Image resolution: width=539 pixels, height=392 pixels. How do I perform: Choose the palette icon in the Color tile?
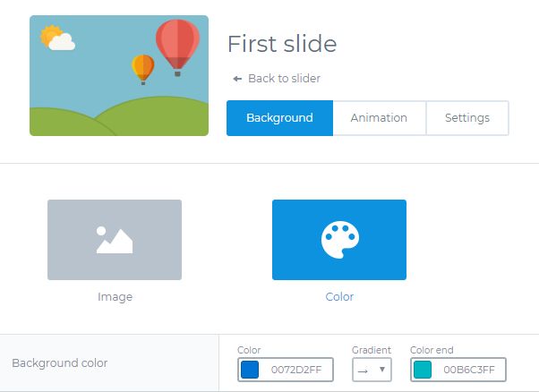pyautogui.click(x=339, y=239)
